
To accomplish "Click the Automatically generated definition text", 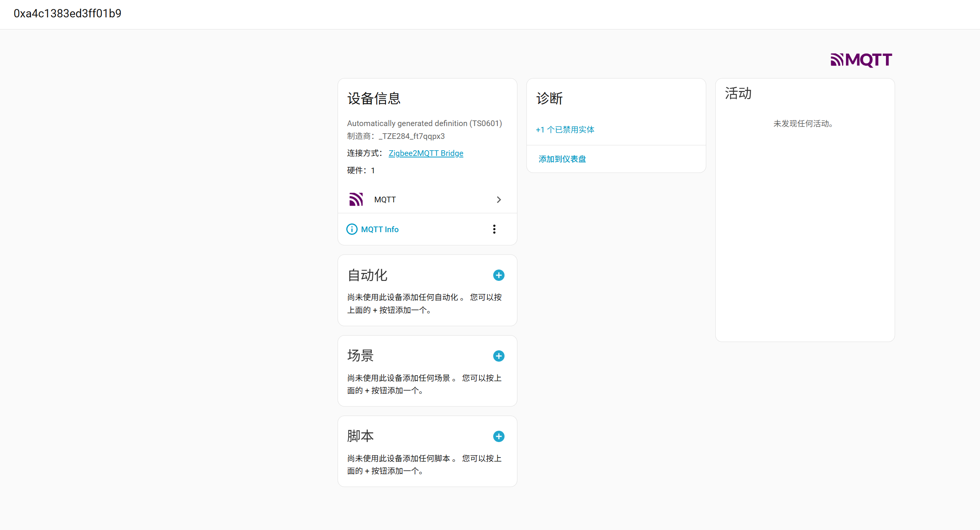I will [424, 123].
